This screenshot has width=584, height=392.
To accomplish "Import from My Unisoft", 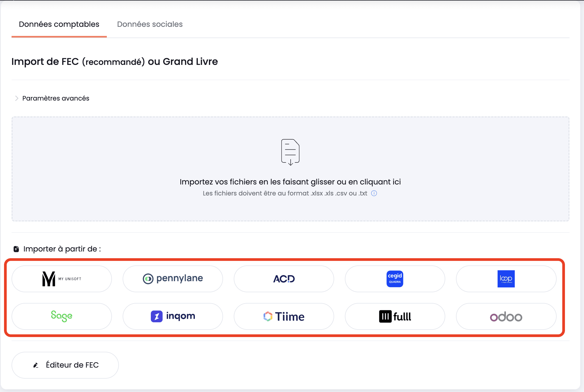I will pyautogui.click(x=62, y=279).
